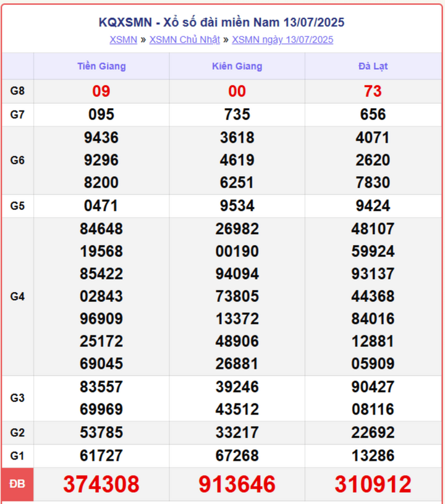Select G5 number 9534

tap(237, 206)
